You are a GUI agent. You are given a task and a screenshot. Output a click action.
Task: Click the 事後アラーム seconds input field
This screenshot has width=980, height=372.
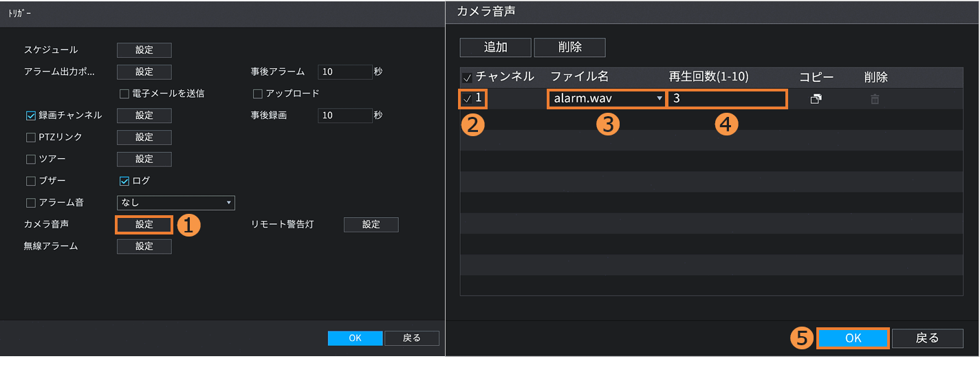coord(345,72)
